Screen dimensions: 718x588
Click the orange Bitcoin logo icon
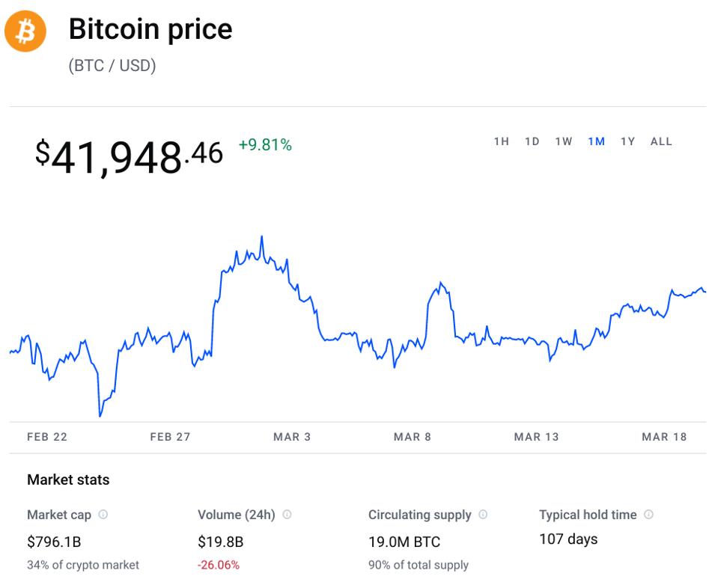[25, 31]
